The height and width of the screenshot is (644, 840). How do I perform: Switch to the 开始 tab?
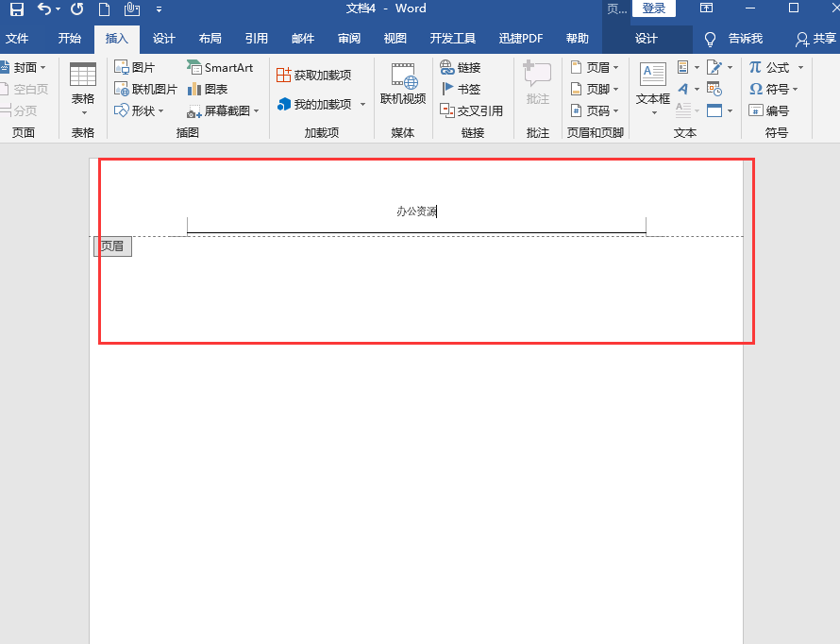[x=70, y=39]
